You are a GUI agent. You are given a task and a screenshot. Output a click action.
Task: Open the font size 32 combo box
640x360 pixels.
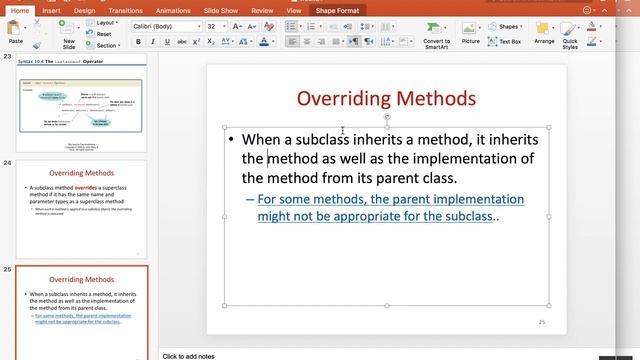(x=216, y=27)
